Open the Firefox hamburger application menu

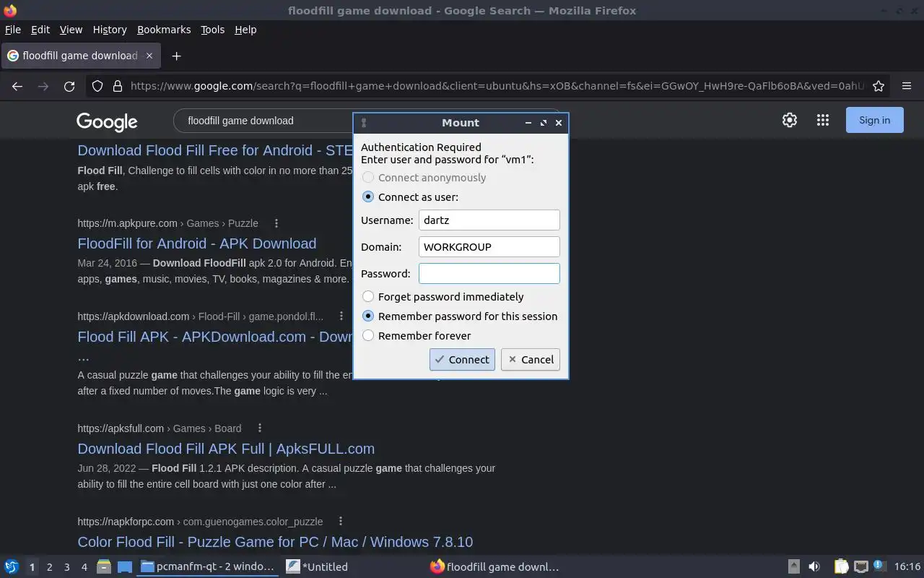tap(907, 86)
